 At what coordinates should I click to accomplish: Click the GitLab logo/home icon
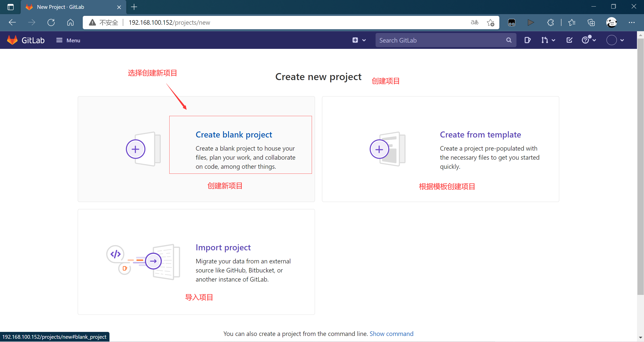click(x=12, y=40)
